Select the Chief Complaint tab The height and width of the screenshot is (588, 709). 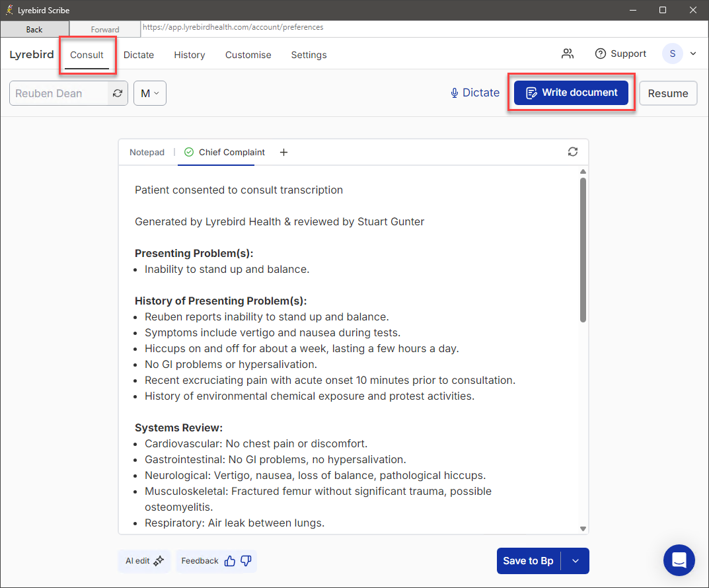[x=225, y=153]
